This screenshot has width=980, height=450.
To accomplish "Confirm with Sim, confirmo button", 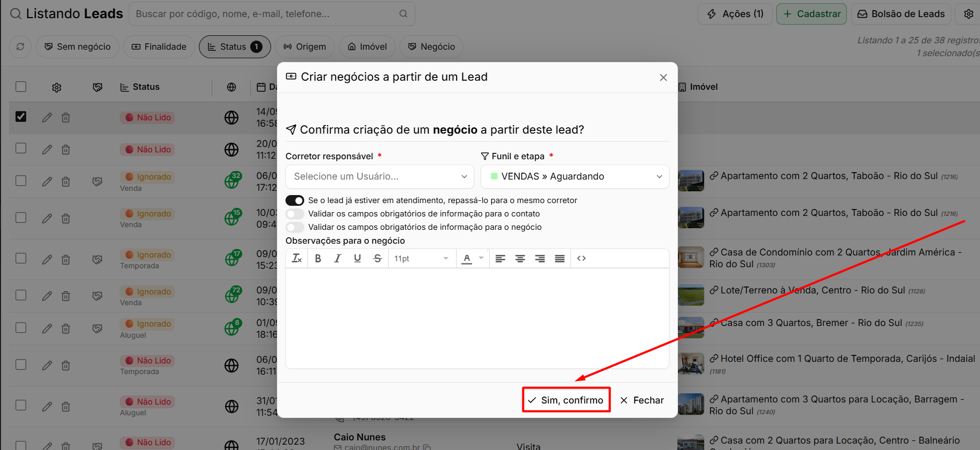I will pyautogui.click(x=566, y=400).
